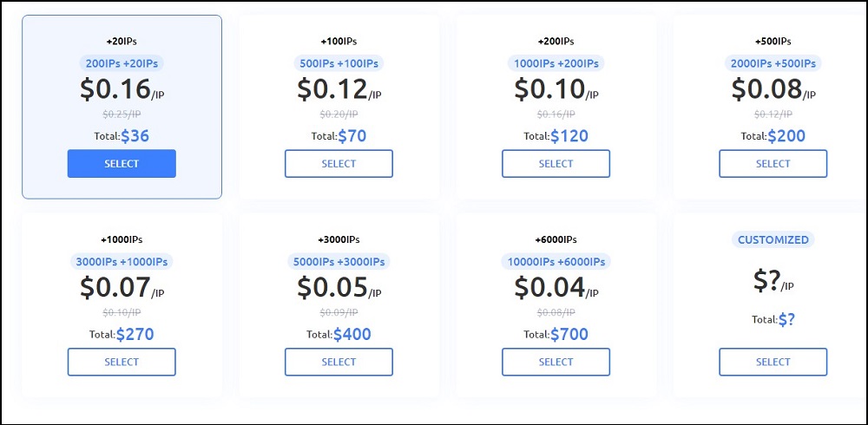This screenshot has width=868, height=425.
Task: Click the 200IPs +20IPs badge
Action: click(x=122, y=63)
